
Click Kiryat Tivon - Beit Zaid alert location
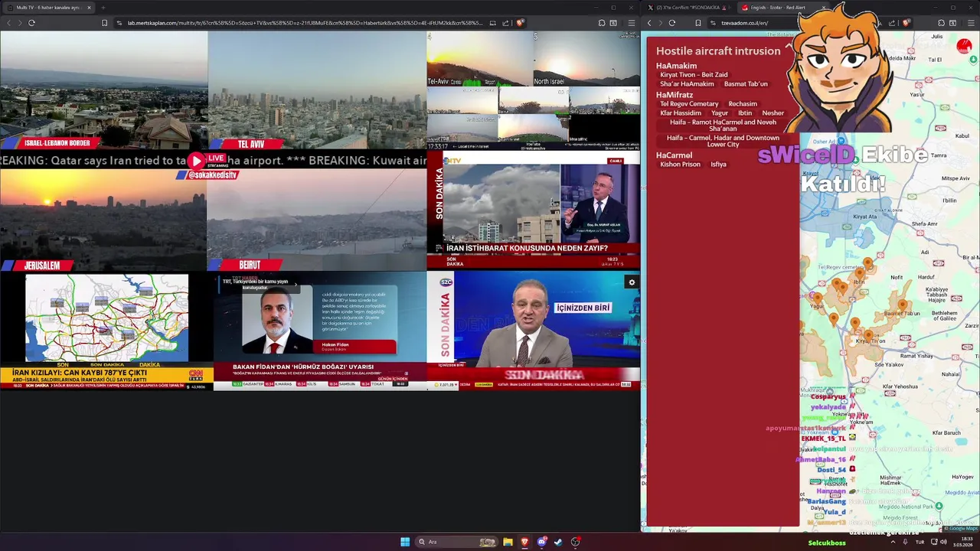click(x=694, y=75)
